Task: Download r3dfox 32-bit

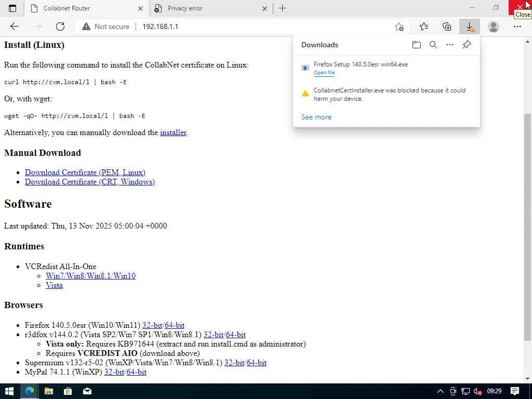Action: pos(214,335)
